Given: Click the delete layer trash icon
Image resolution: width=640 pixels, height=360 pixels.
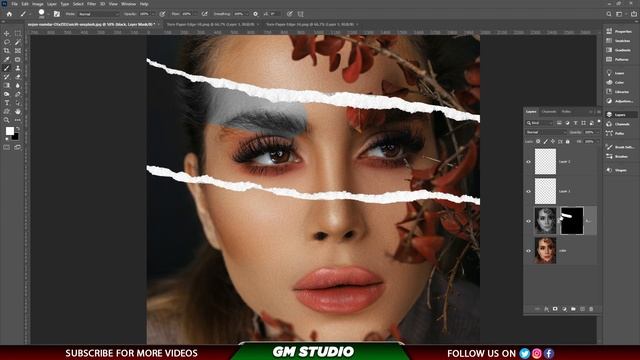Looking at the screenshot, I should (591, 309).
